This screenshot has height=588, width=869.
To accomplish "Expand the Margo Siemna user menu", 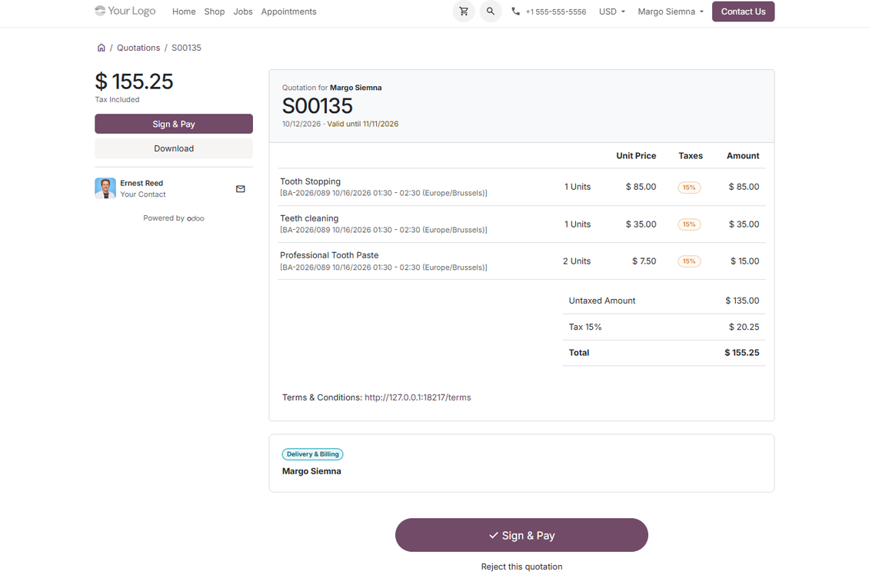I will (671, 12).
